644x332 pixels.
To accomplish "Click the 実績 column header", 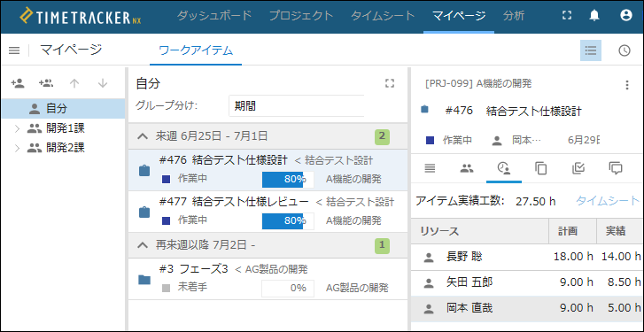I will click(x=618, y=231).
